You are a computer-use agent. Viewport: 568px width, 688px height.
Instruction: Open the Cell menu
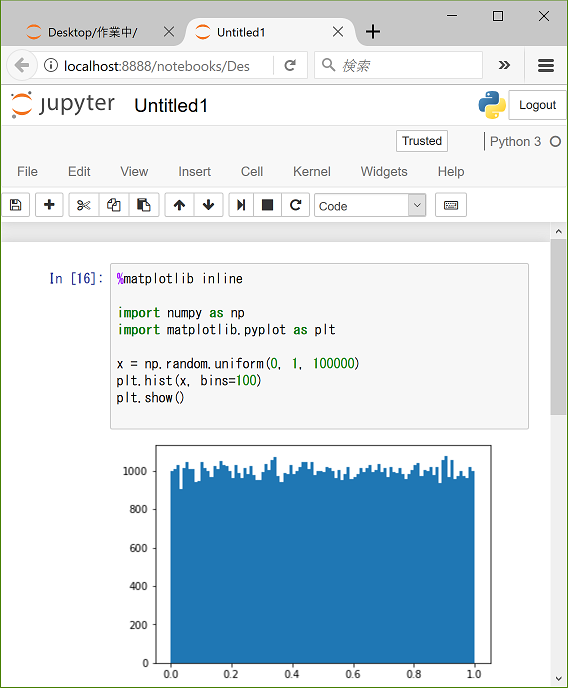(x=252, y=172)
